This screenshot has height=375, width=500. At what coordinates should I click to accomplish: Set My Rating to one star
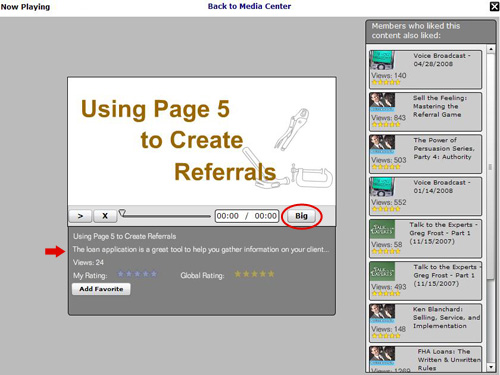pyautogui.click(x=121, y=274)
